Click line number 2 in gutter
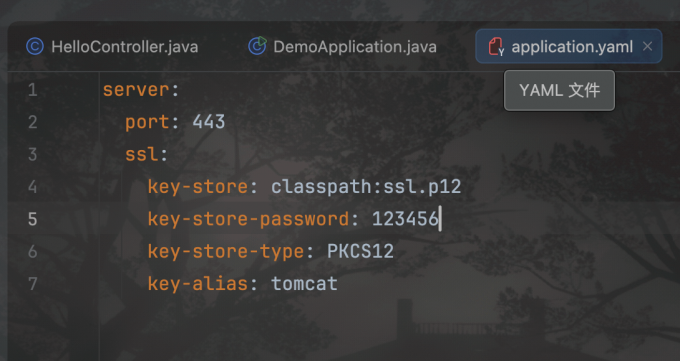 click(x=33, y=122)
